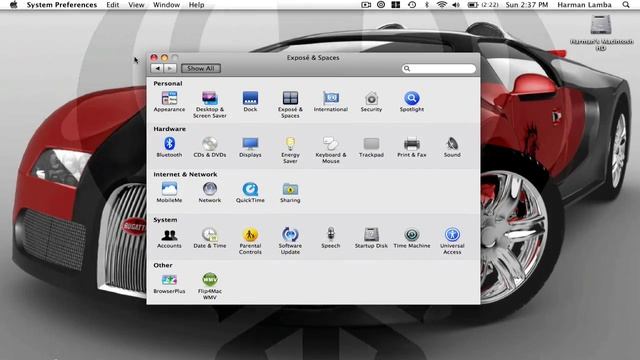Viewport: 640px width, 360px height.
Task: Open Print & Fax preferences
Action: (x=411, y=147)
